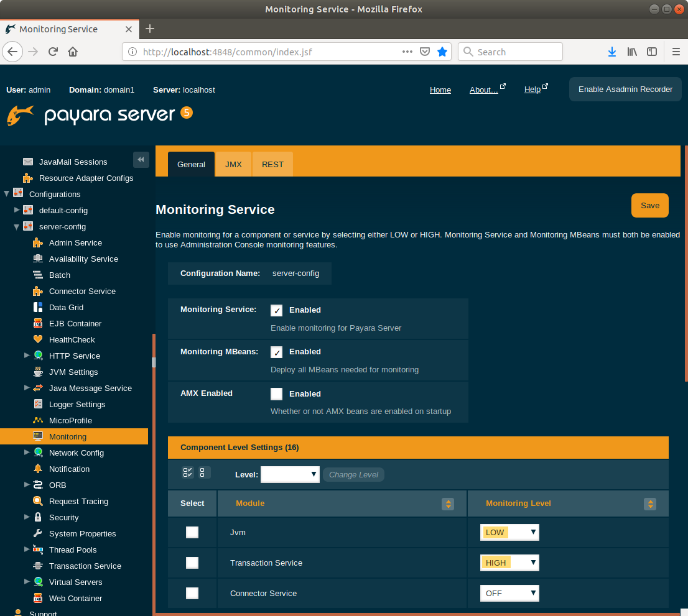The image size is (688, 616).
Task: Disable the Monitoring Service checkbox
Action: [x=277, y=310]
